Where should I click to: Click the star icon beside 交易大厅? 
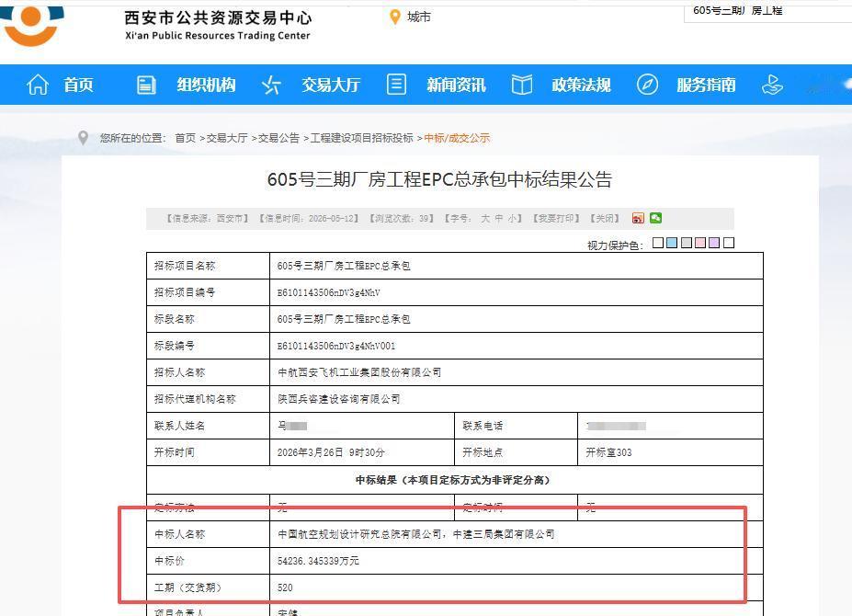tap(271, 85)
